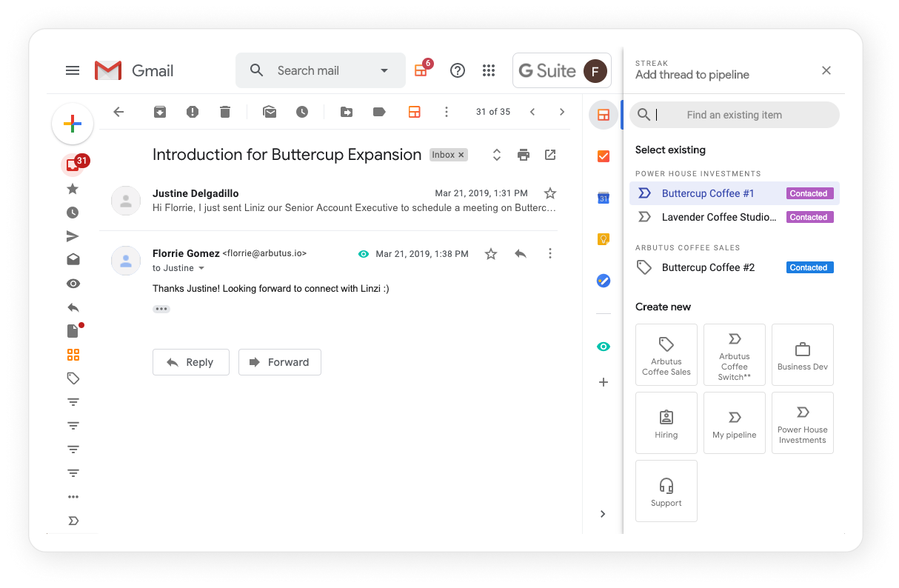The width and height of the screenshot is (899, 588).
Task: Open the Help question mark icon
Action: coord(458,70)
